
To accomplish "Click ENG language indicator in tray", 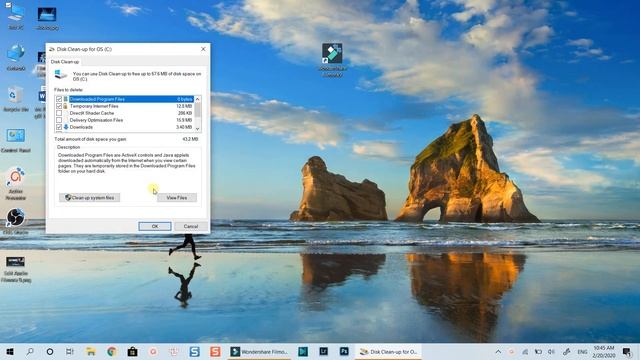I will pos(582,351).
